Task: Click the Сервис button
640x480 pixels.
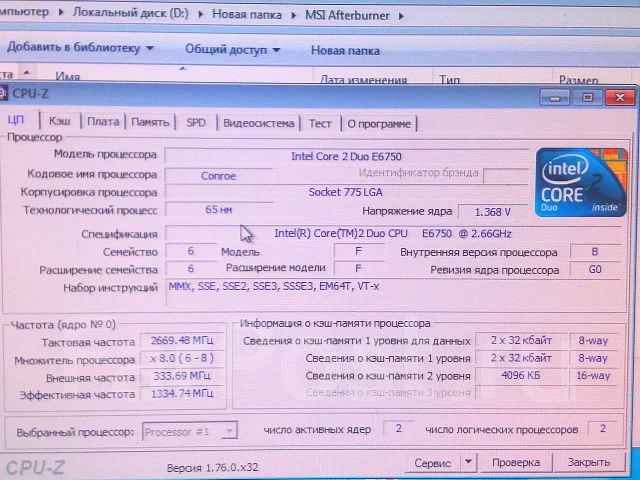Action: point(432,463)
